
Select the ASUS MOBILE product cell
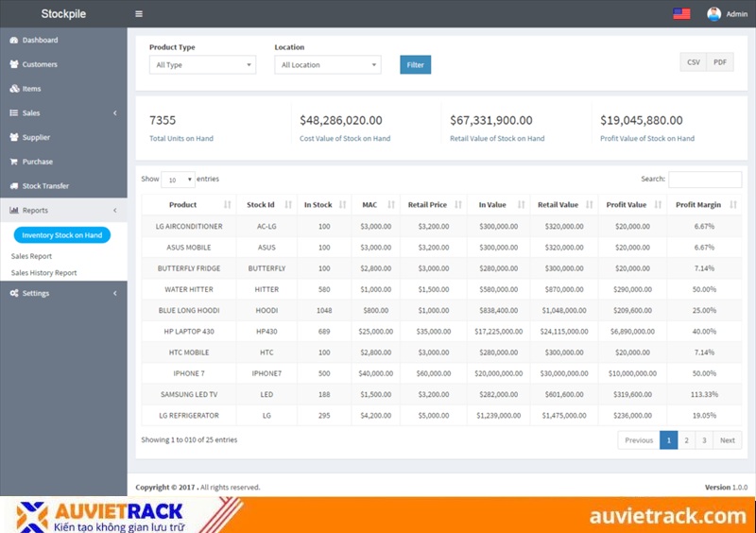[x=189, y=248]
